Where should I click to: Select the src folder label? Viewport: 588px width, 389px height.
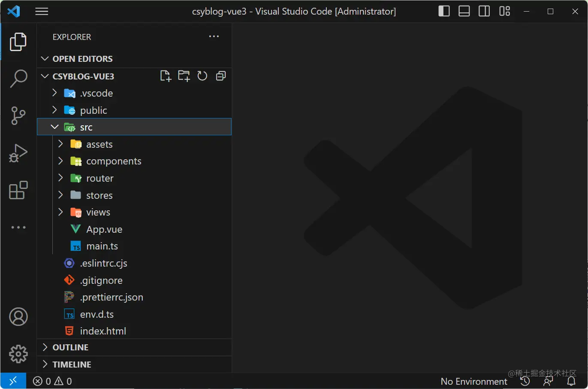(x=86, y=127)
